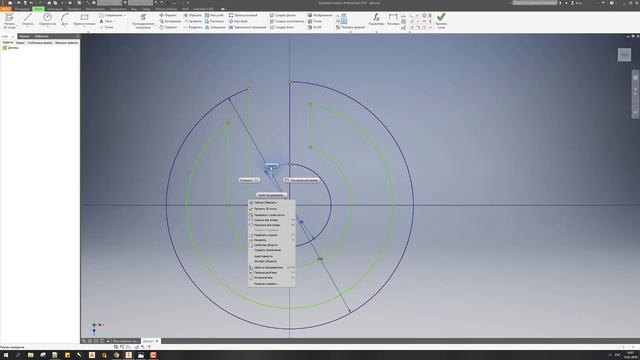Expand the Circle tool dropdown arrow

(47, 27)
